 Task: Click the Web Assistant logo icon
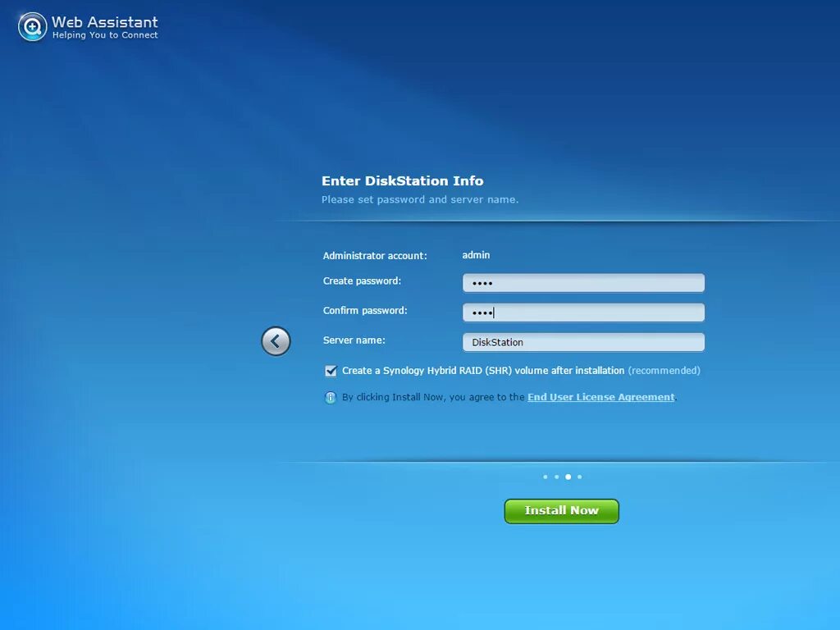(32, 27)
